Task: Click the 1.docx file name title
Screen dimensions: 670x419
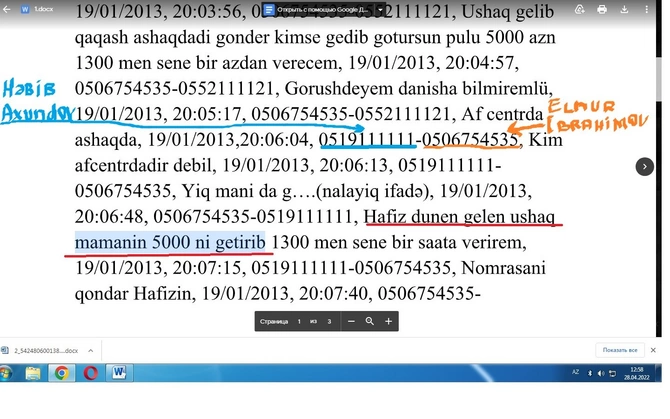Action: tap(44, 9)
